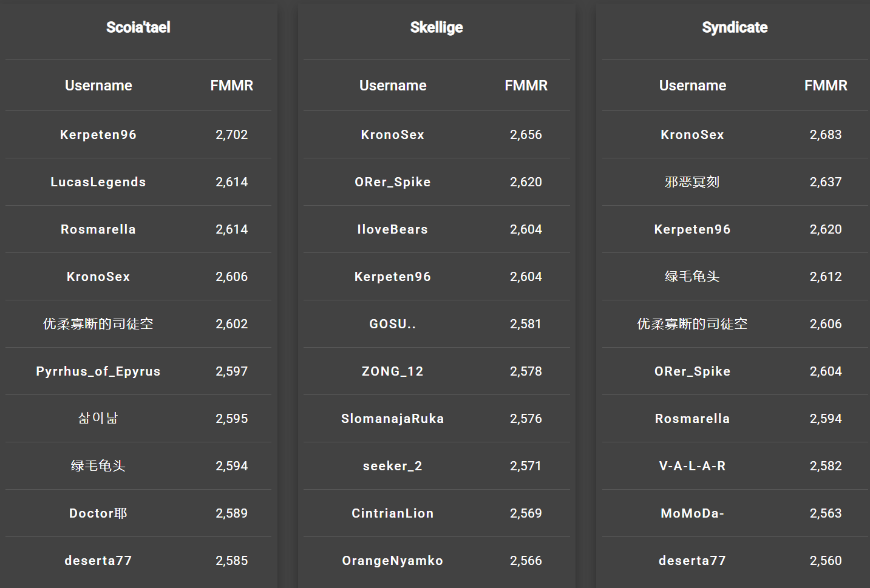Screen dimensions: 870x588
Task: Click the MoMoDa- player row
Action: (x=735, y=513)
